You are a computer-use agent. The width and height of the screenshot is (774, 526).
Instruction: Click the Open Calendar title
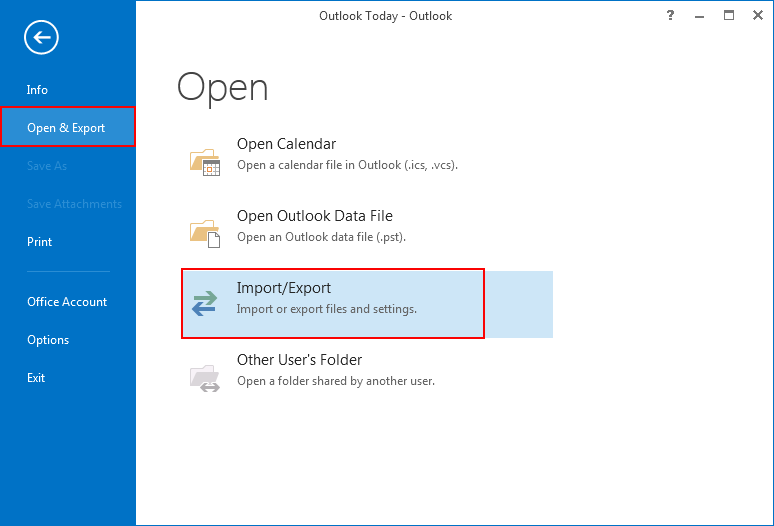tap(286, 144)
